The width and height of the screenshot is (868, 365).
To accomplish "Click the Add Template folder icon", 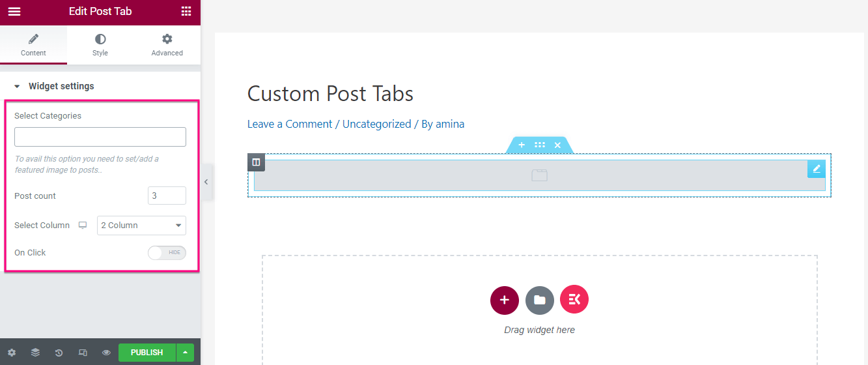I will coord(540,300).
